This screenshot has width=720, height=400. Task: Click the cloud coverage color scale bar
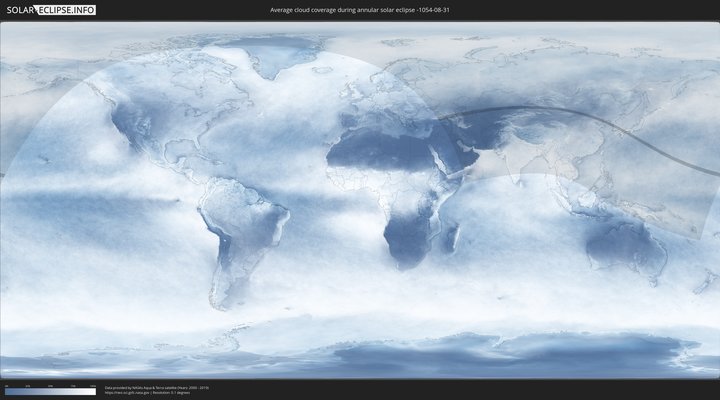coord(50,391)
